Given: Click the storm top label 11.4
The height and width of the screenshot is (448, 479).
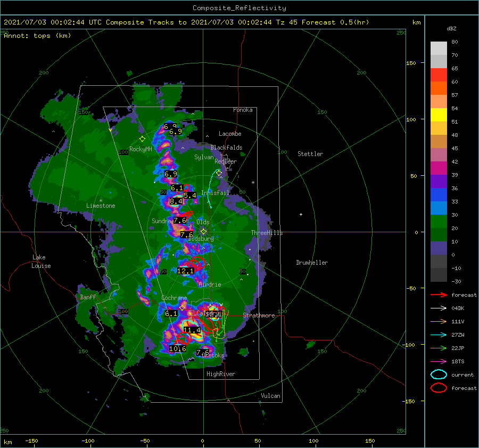Looking at the screenshot, I should pos(192,330).
